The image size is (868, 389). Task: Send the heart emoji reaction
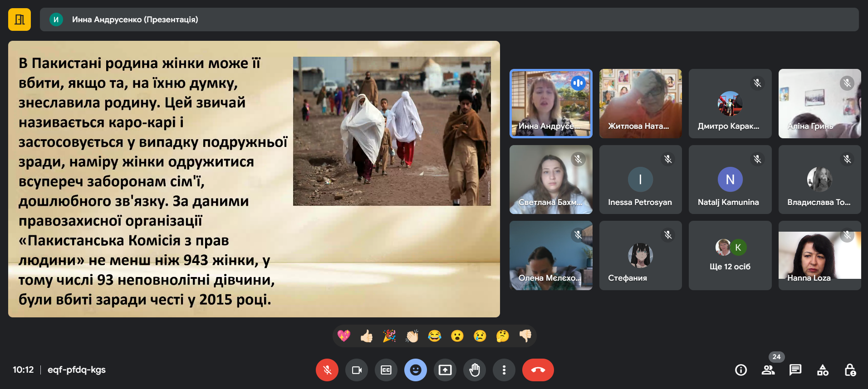coord(344,336)
